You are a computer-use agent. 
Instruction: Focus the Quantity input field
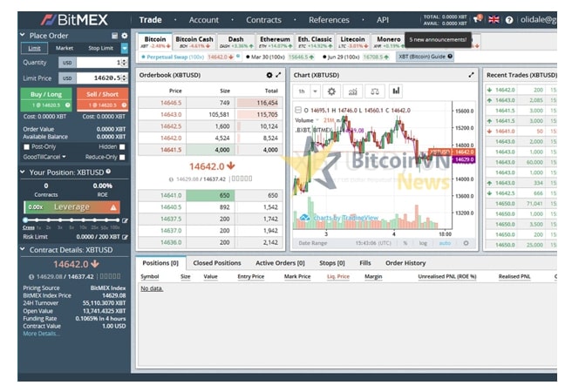pyautogui.click(x=99, y=63)
